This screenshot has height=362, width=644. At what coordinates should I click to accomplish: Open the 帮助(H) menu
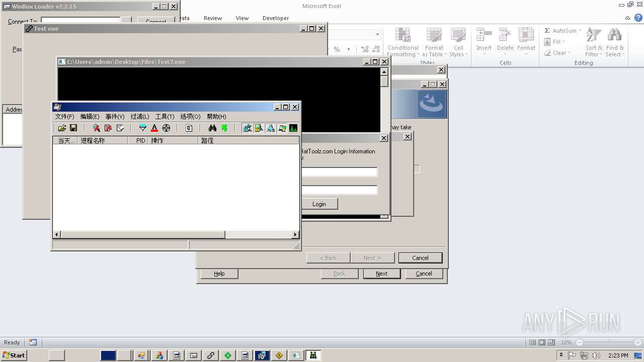pos(216,117)
